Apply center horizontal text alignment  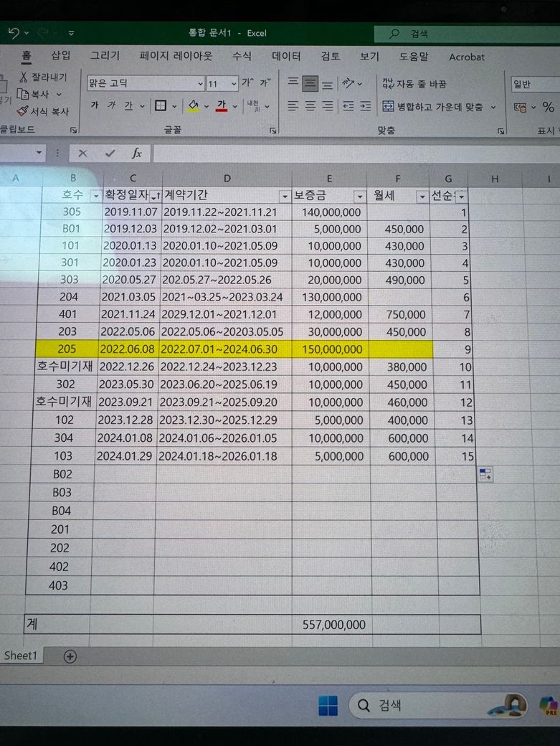coord(310,106)
